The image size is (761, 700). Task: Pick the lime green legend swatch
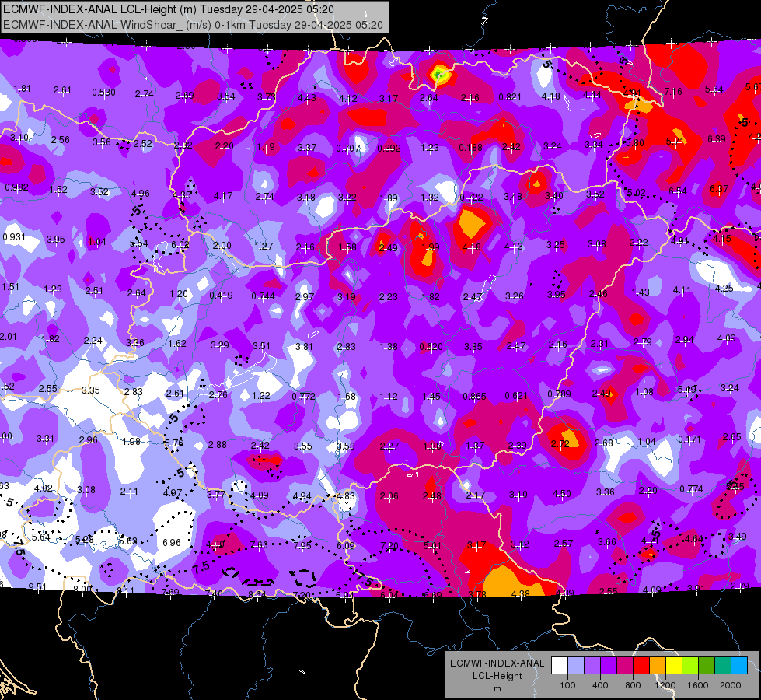tap(690, 666)
